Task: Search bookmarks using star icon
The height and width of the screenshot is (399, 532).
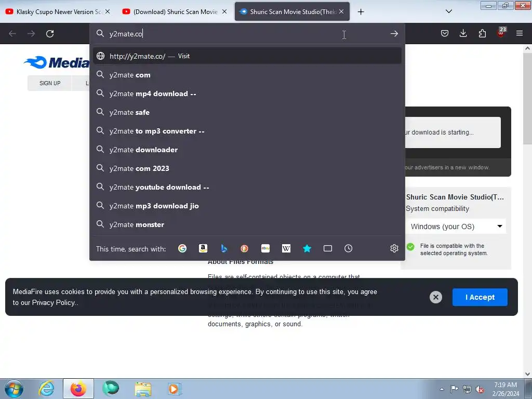Action: tap(307, 248)
